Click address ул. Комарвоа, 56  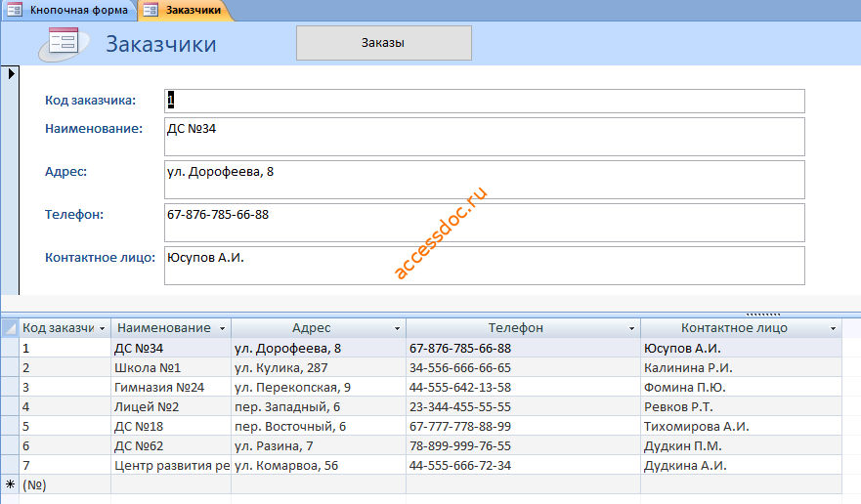[x=319, y=466]
